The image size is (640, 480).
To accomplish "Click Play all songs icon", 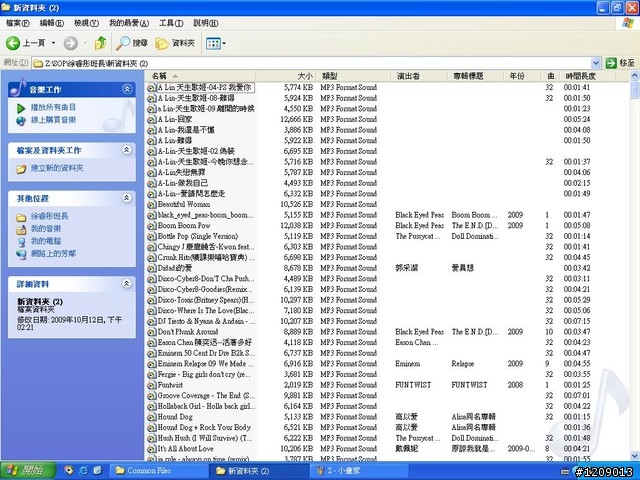I will pos(21,108).
